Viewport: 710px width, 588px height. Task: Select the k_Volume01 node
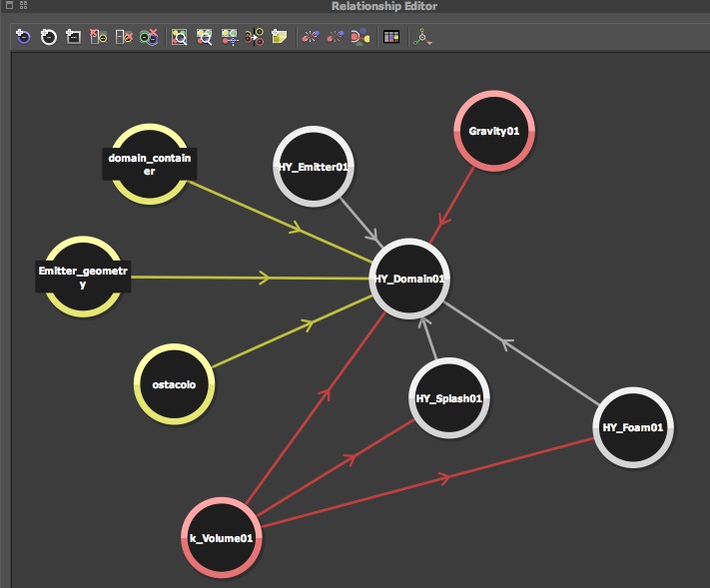(x=222, y=538)
